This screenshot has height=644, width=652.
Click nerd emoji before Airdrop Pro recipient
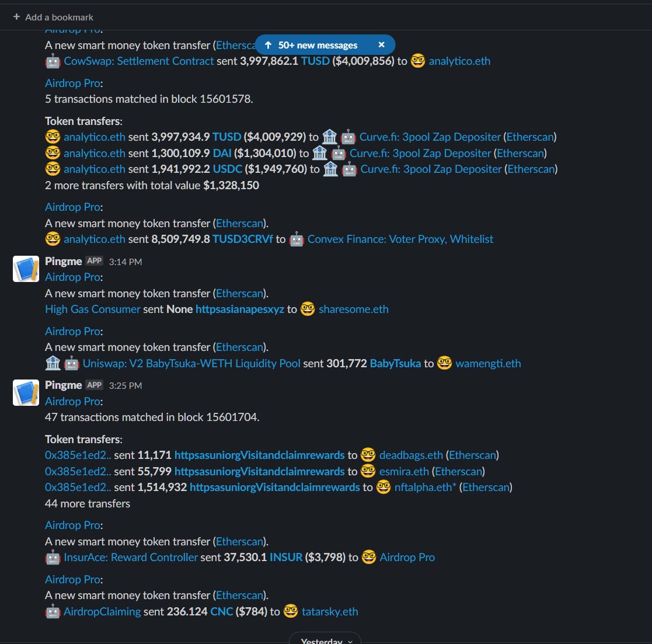pos(369,558)
